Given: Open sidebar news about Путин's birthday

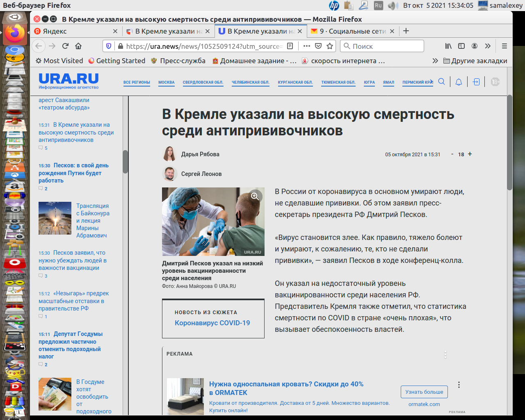Looking at the screenshot, I should [73, 173].
